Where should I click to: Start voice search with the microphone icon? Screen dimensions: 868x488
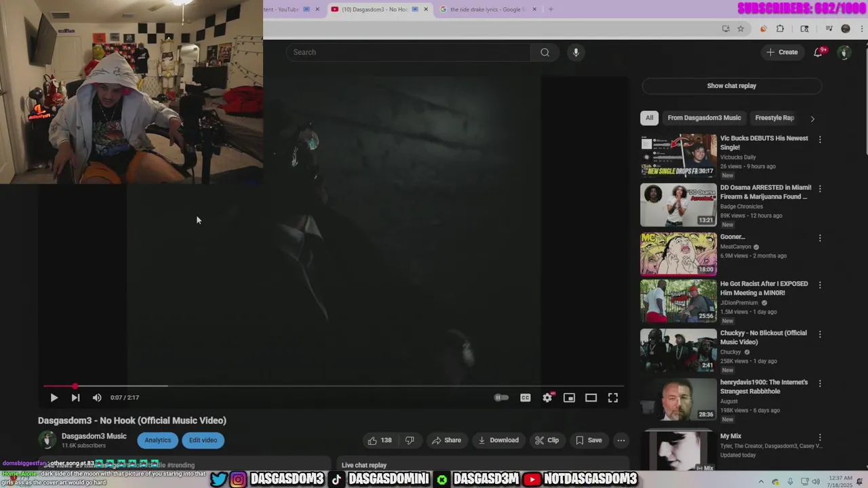tap(576, 52)
